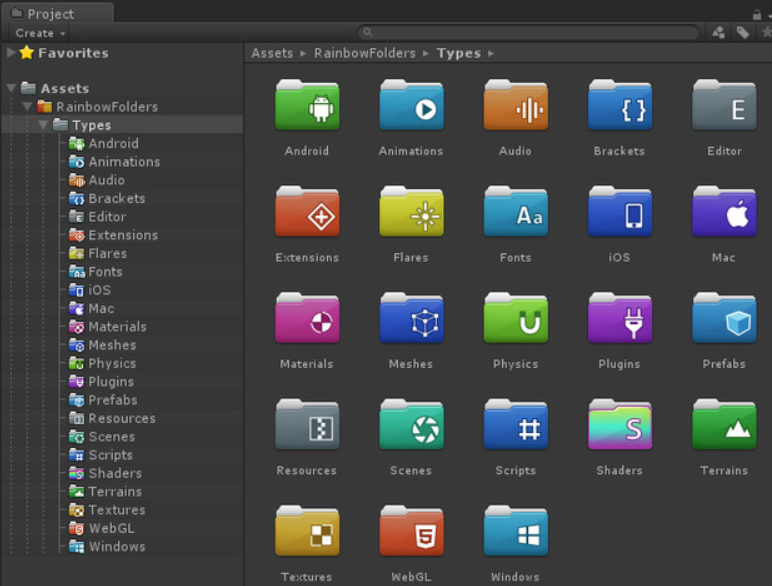Screen dimensions: 772x586
Task: Open the Create dropdown menu
Action: (39, 33)
